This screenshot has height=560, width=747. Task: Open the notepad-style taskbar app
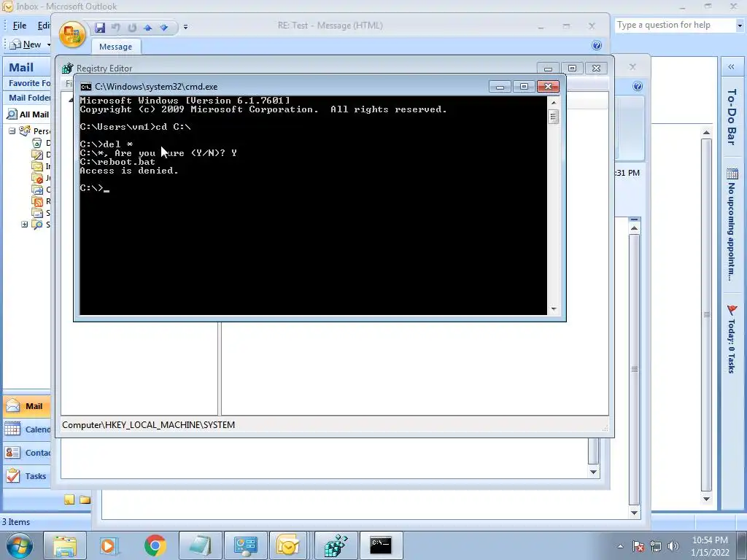(x=200, y=545)
